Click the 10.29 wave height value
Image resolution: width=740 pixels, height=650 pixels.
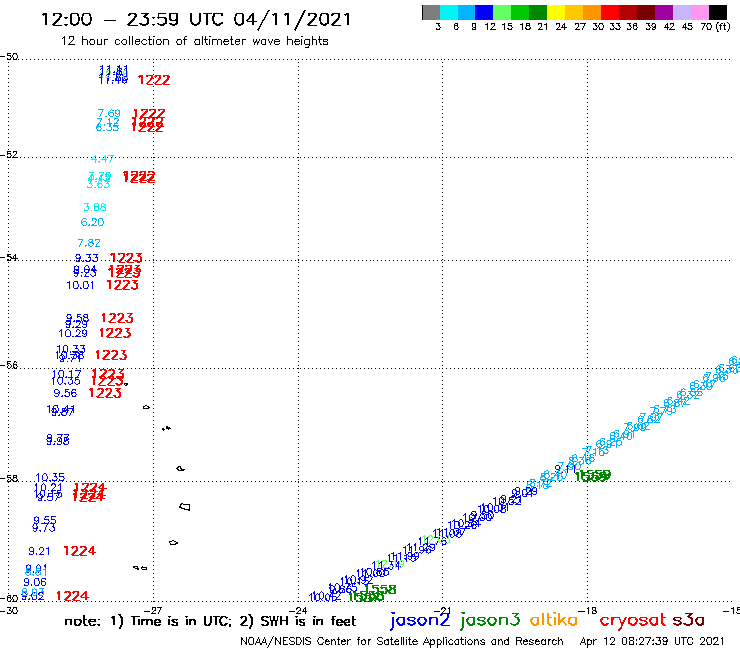tap(73, 333)
